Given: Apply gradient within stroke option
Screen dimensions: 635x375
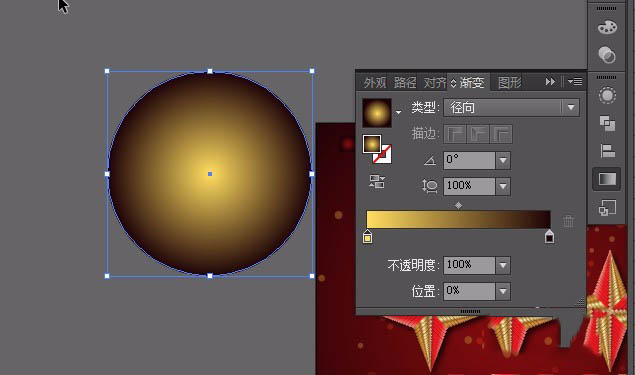Looking at the screenshot, I should pos(455,134).
